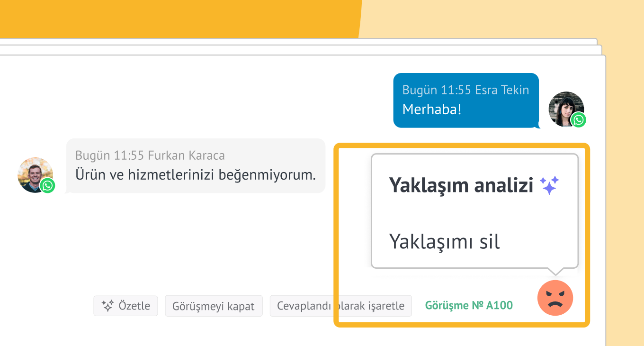Click WhatsApp badge on Esra Tekin's avatar
Viewport: 644px width, 346px height.
(578, 120)
